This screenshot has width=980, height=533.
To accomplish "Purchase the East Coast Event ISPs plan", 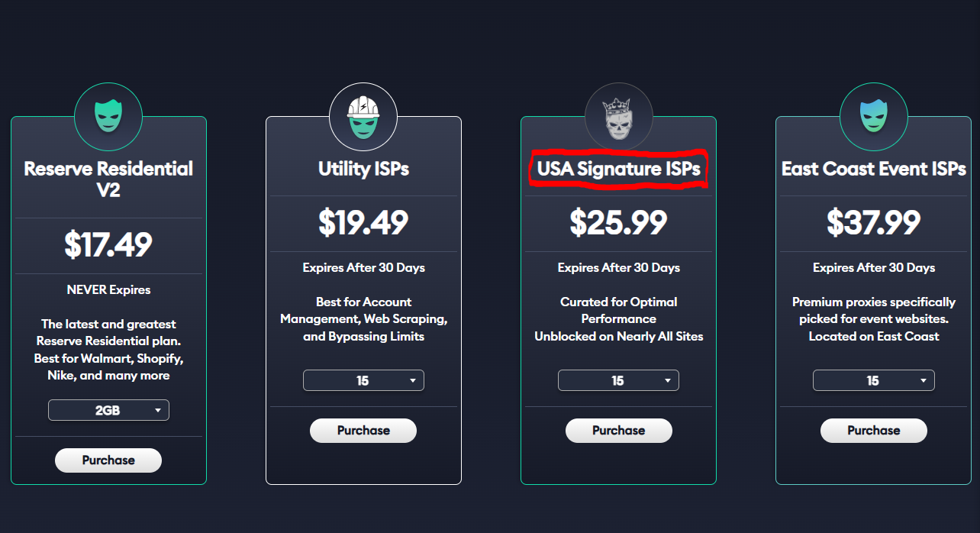I will pyautogui.click(x=873, y=430).
